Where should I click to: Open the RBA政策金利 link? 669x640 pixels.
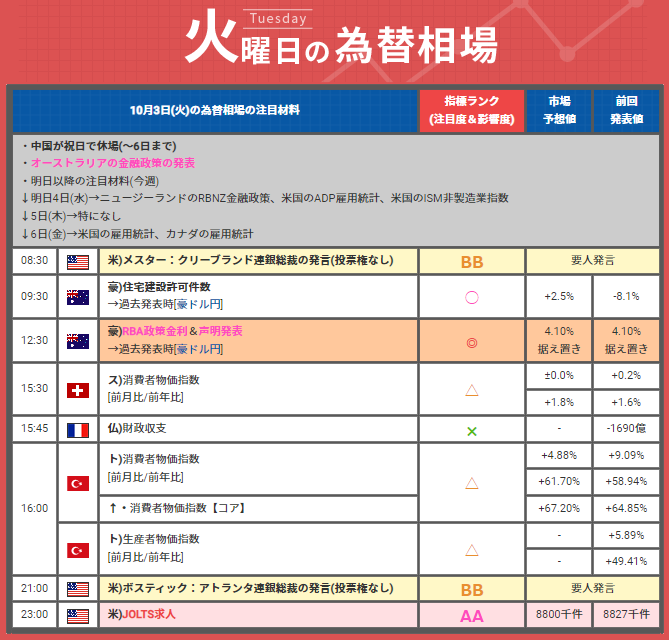point(155,331)
